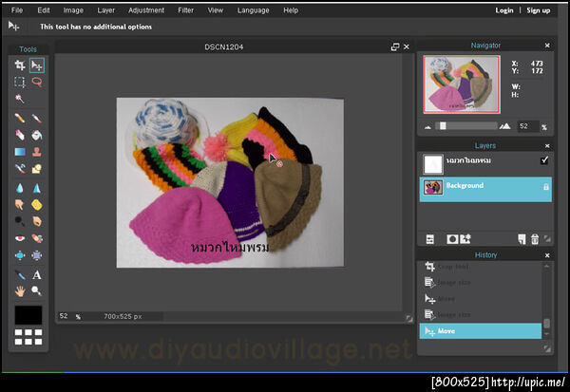The height and width of the screenshot is (392, 570).
Task: Select the red Lasso tool
Action: click(37, 82)
